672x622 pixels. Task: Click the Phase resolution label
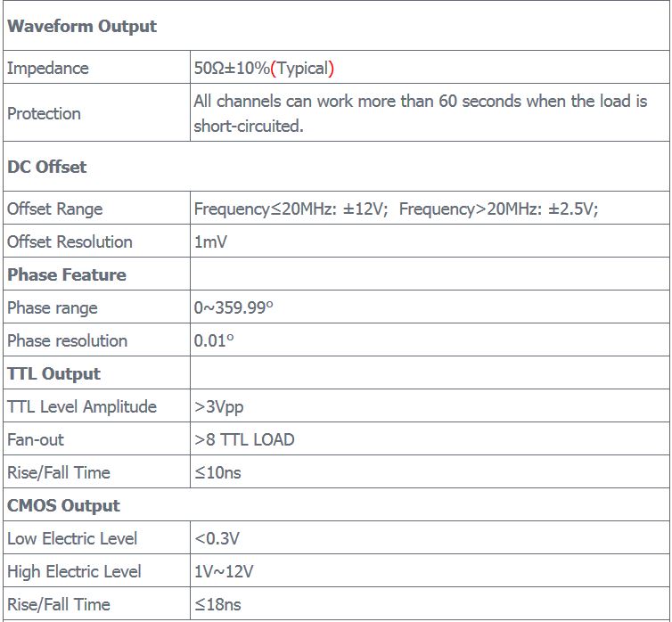click(x=68, y=340)
